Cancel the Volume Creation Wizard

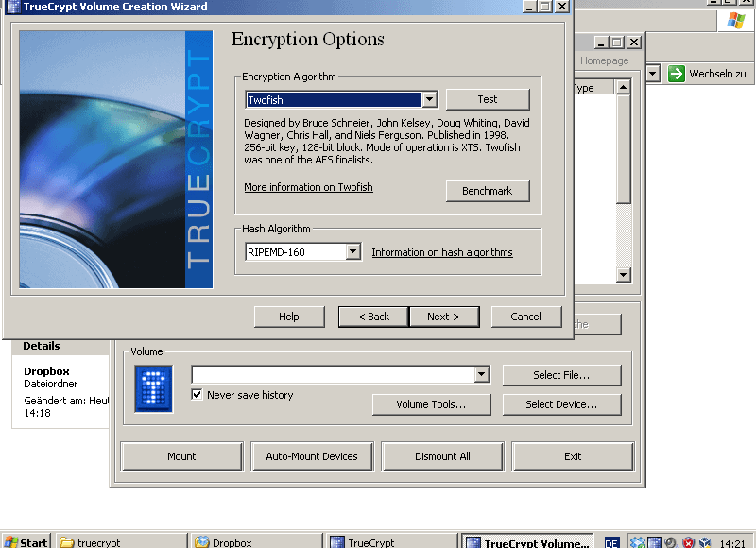(526, 317)
